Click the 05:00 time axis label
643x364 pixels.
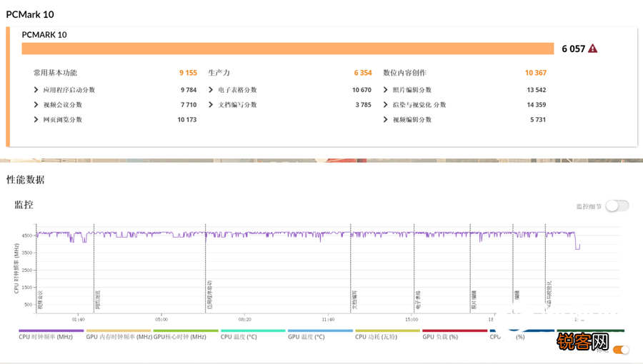tap(161, 319)
